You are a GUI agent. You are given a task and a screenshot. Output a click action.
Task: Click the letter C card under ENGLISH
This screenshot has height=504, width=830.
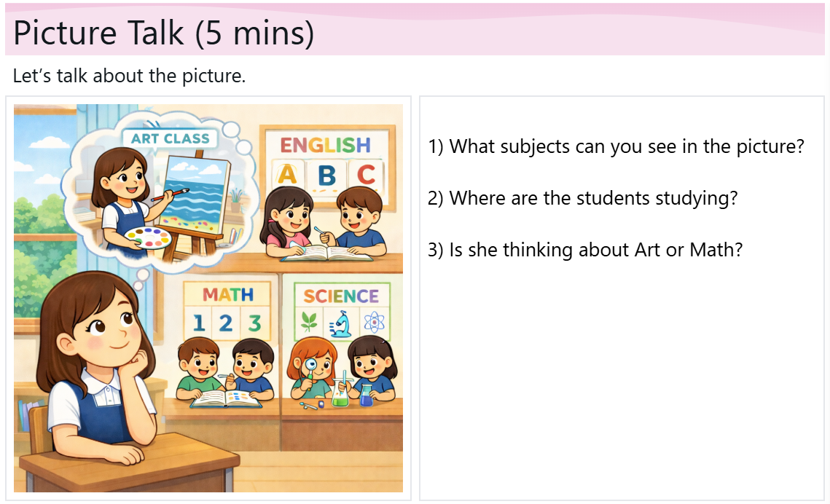click(366, 175)
